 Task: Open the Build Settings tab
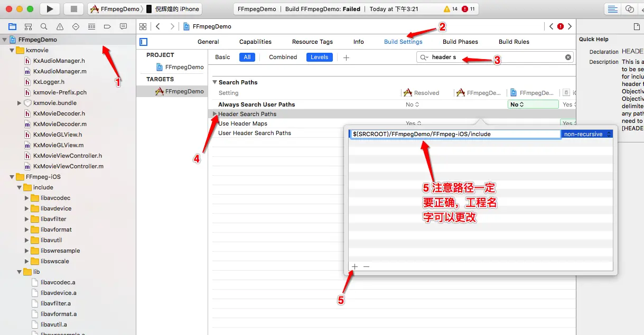click(x=403, y=42)
